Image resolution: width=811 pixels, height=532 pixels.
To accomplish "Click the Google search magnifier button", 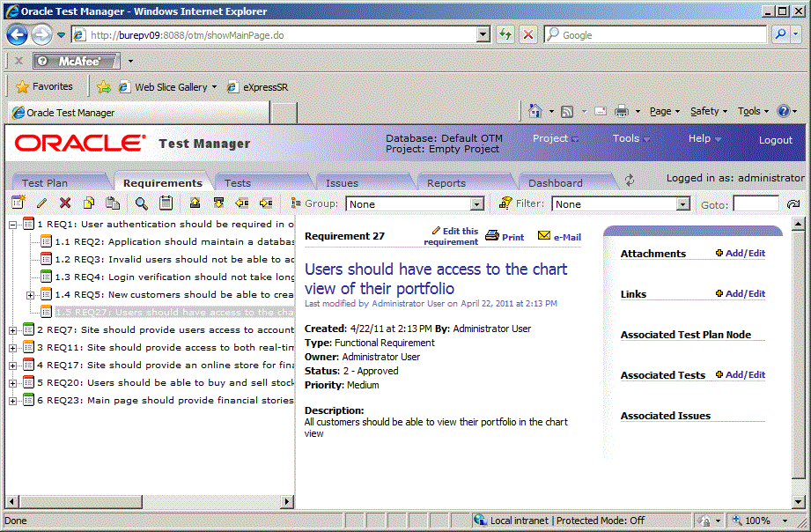I will point(780,34).
